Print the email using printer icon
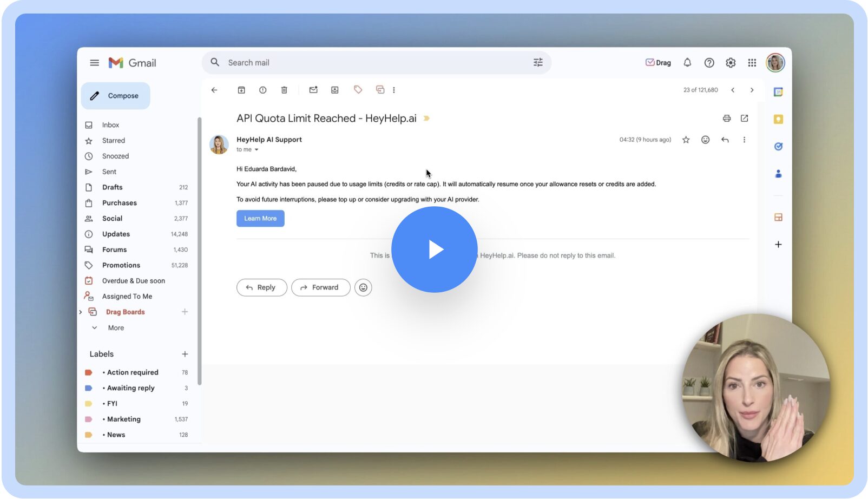 tap(727, 119)
